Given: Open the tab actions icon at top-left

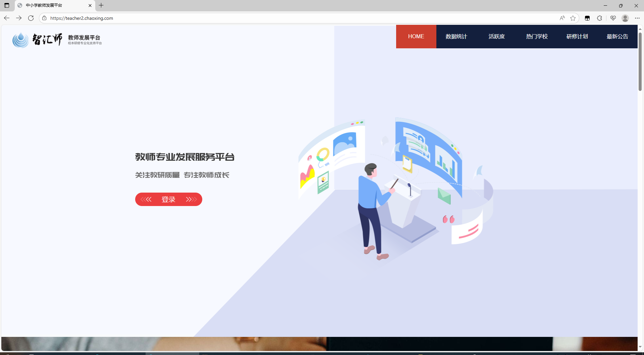Looking at the screenshot, I should tap(7, 5).
